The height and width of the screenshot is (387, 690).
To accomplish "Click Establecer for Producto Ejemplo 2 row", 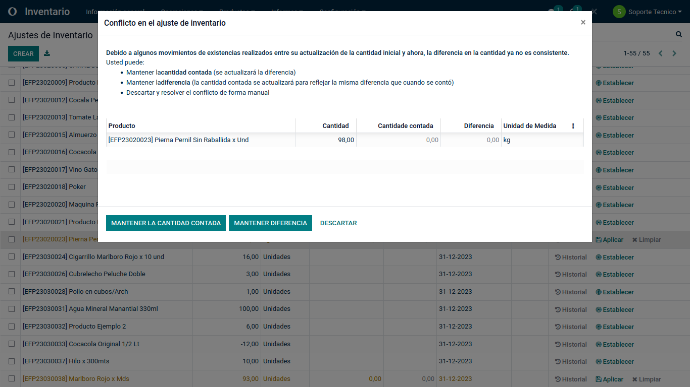I will pyautogui.click(x=615, y=327).
